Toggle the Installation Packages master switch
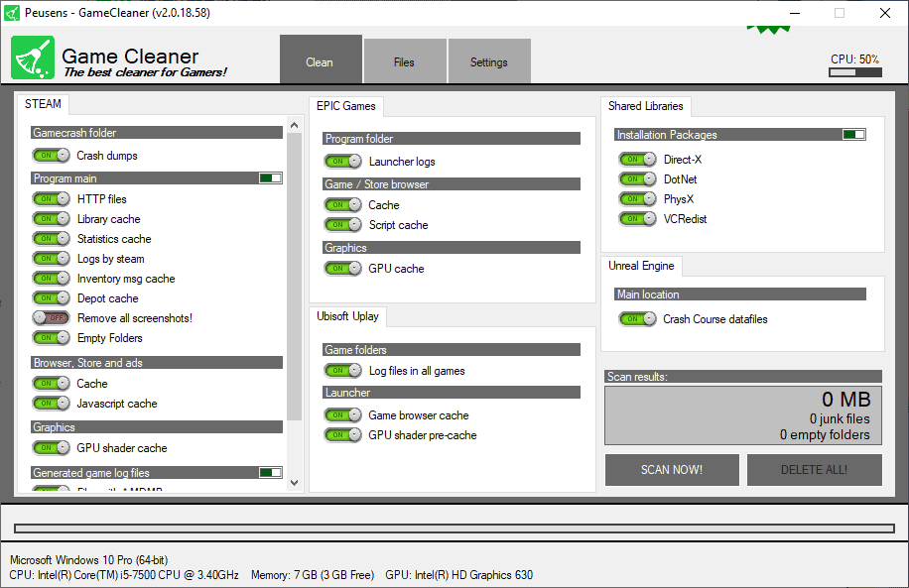 point(853,134)
